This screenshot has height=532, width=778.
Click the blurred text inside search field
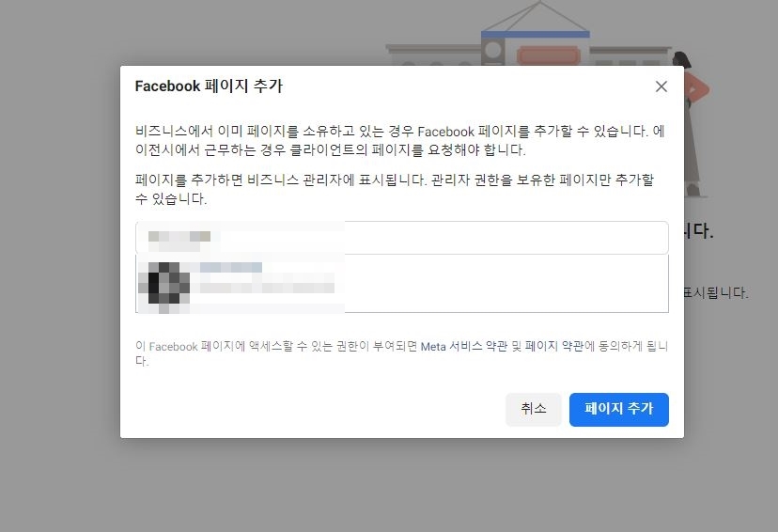click(x=179, y=237)
